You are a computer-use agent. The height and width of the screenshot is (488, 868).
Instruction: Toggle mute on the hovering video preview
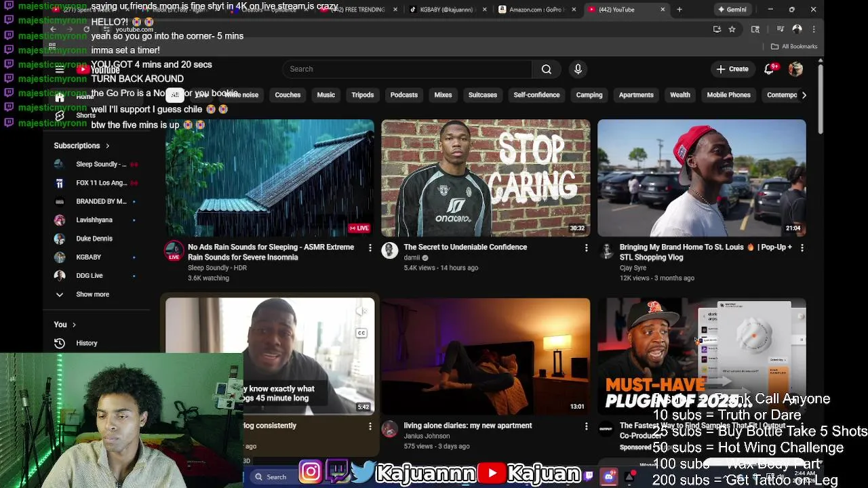(x=363, y=311)
